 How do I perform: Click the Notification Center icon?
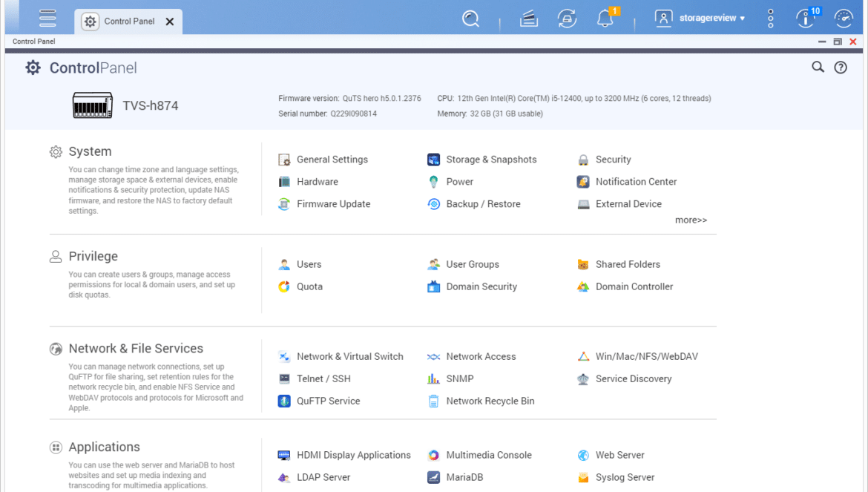pyautogui.click(x=583, y=182)
